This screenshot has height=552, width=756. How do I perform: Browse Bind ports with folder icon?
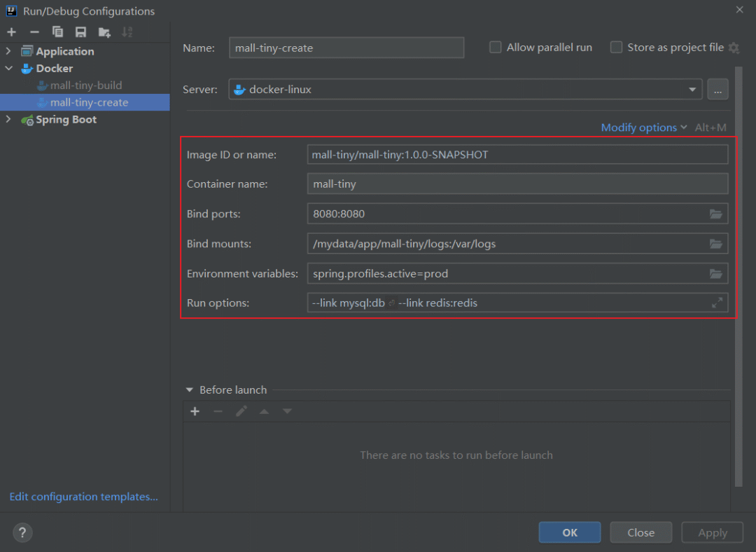coord(716,214)
